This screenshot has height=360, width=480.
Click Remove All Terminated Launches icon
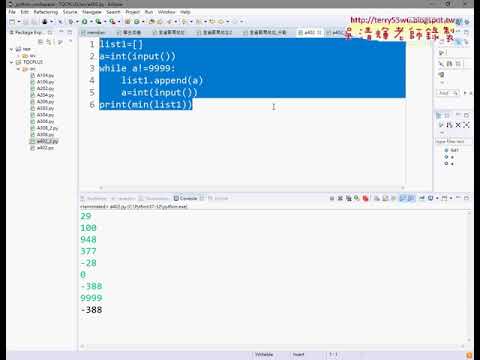[x=349, y=198]
